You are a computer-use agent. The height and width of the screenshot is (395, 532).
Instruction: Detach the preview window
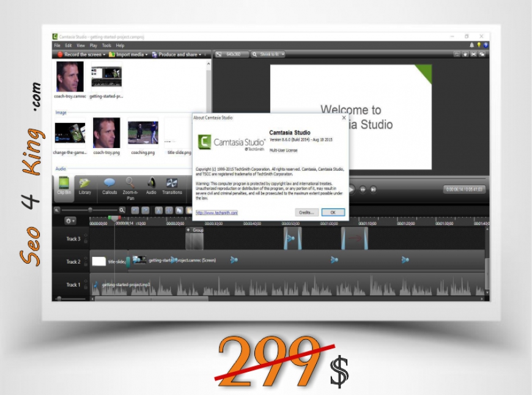coord(482,54)
